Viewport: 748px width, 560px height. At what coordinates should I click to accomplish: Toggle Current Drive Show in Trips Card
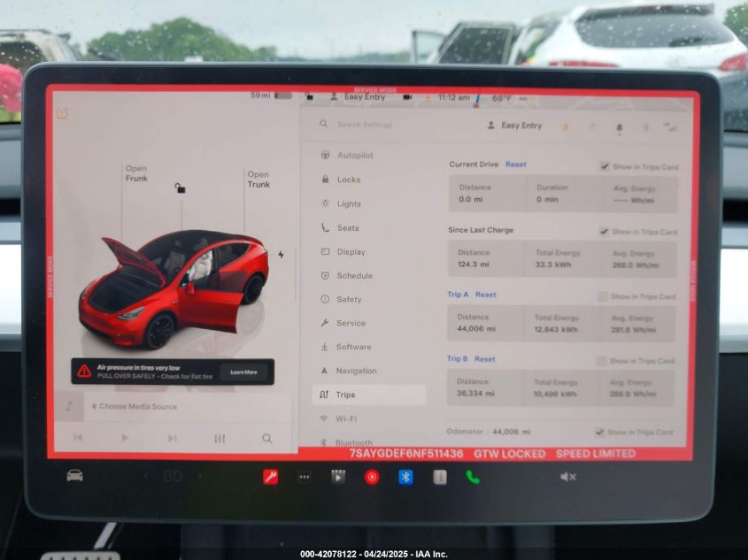coord(605,166)
